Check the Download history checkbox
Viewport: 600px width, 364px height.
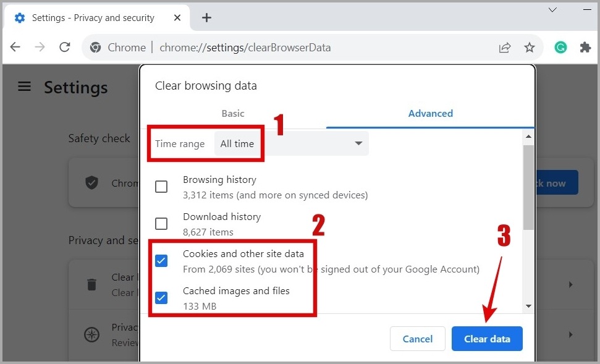coord(161,224)
